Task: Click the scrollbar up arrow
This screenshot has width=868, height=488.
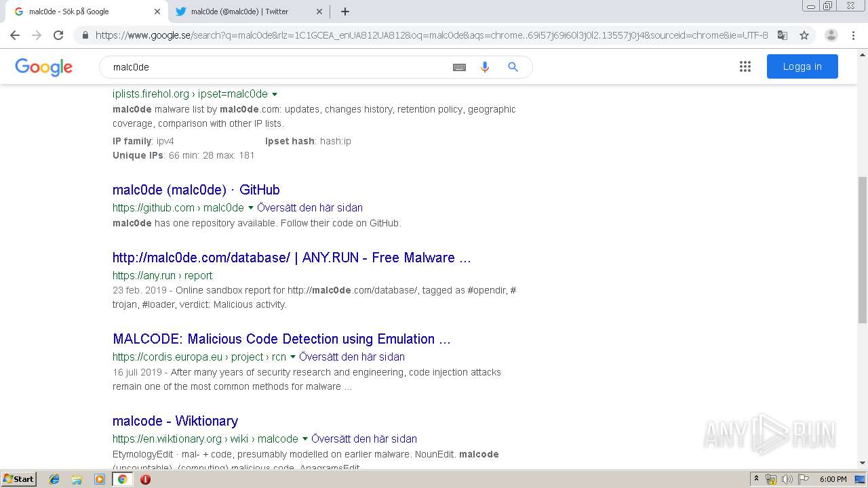Action: pyautogui.click(x=863, y=54)
